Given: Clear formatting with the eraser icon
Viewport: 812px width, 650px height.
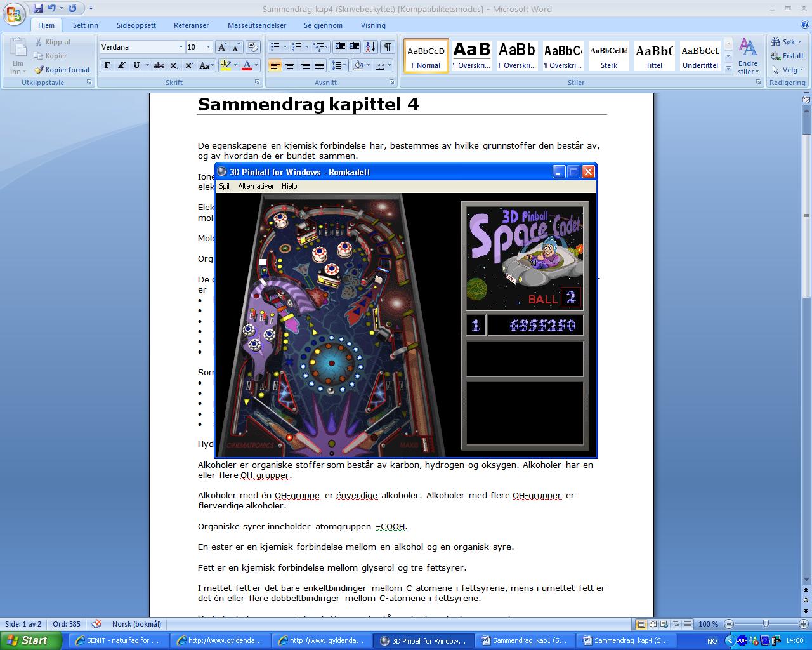Looking at the screenshot, I should (x=252, y=47).
